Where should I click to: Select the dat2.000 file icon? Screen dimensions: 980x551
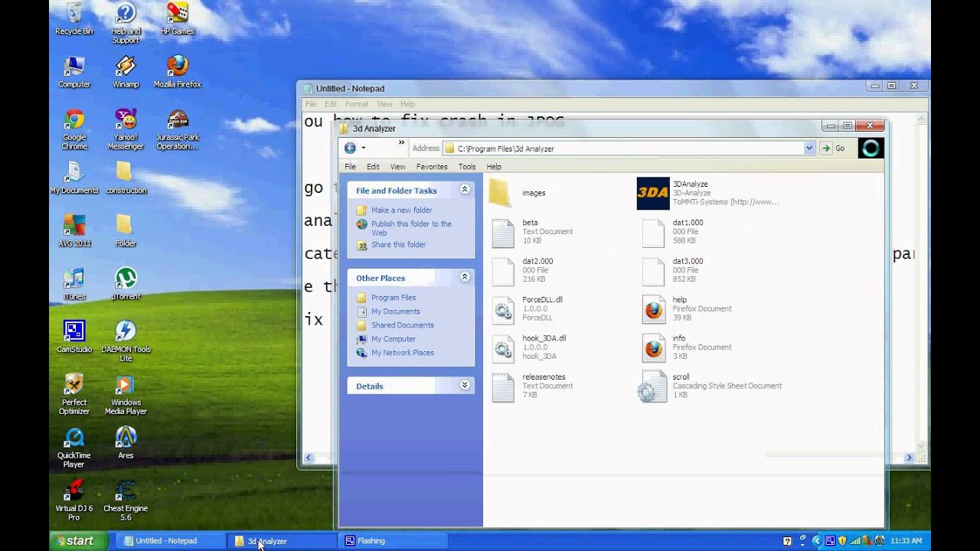click(503, 271)
